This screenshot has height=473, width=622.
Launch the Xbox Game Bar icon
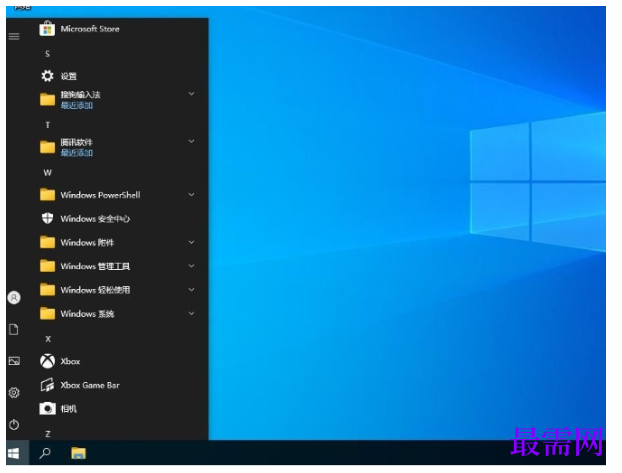pyautogui.click(x=48, y=385)
